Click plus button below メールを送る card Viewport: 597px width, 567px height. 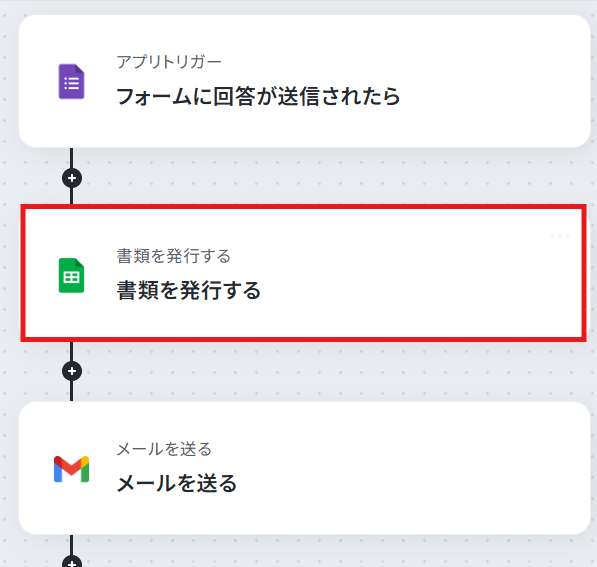(72, 562)
